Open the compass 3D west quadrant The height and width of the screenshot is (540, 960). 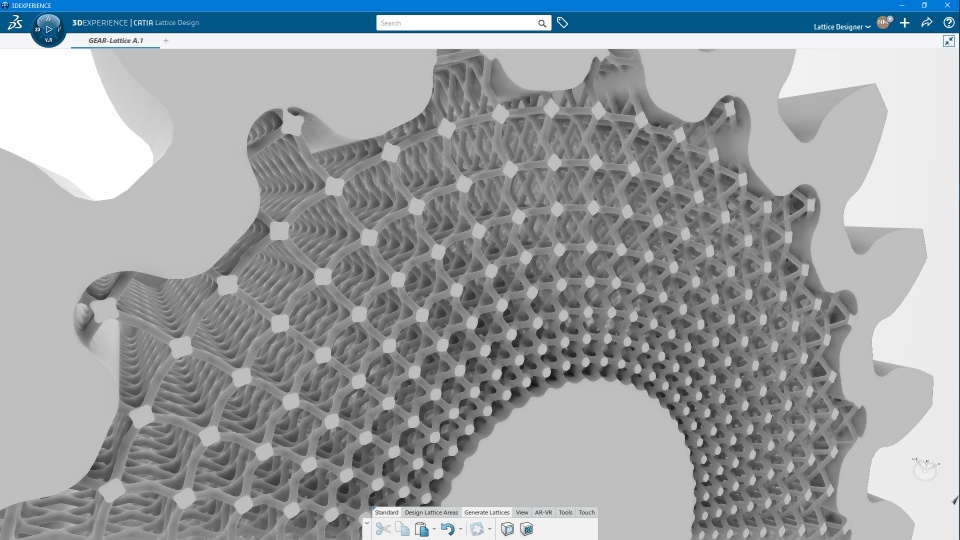(37, 29)
